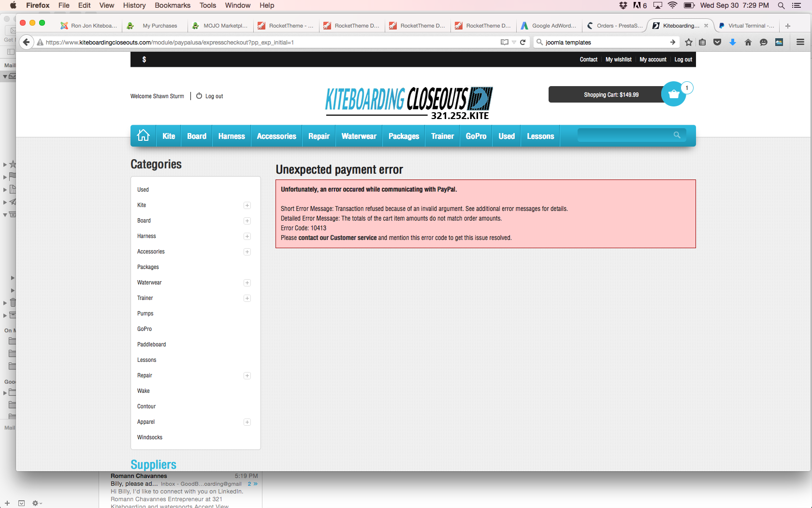Switch to the My Purchases tab

click(x=156, y=26)
